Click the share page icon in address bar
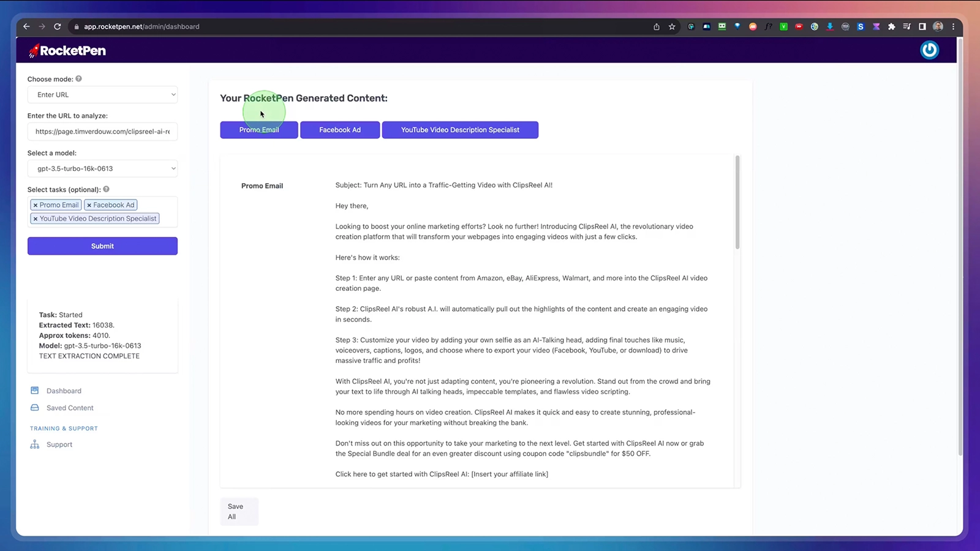The height and width of the screenshot is (551, 980). 657,26
